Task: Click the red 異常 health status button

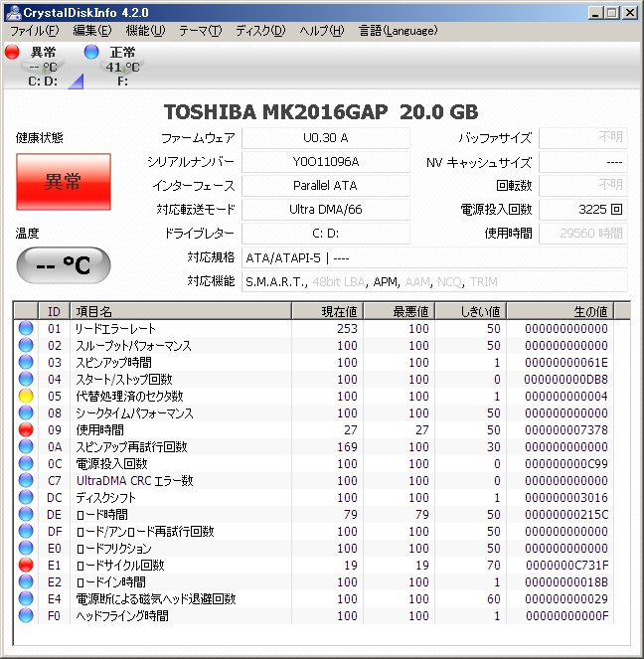Action: tap(64, 182)
